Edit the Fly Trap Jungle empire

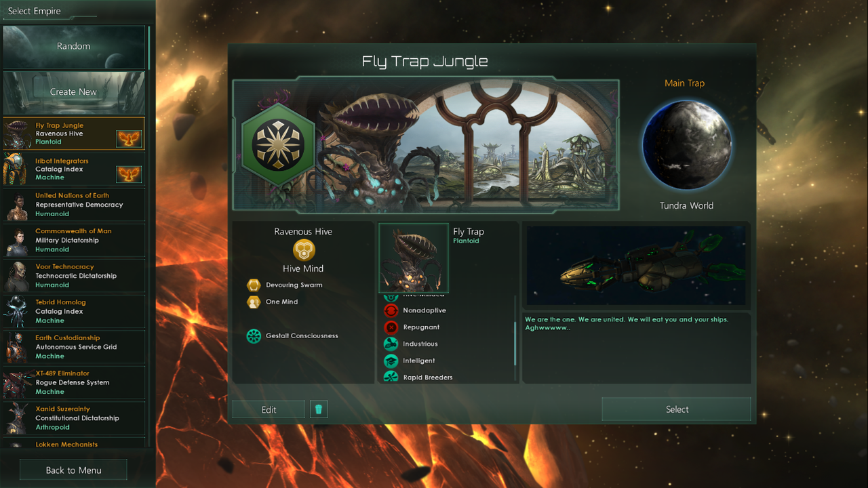click(x=269, y=409)
